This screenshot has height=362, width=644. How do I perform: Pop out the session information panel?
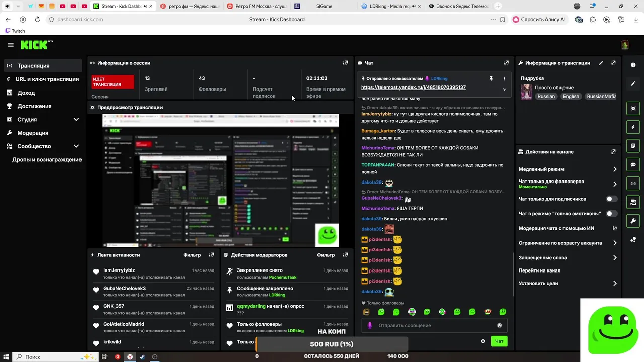pyautogui.click(x=345, y=63)
